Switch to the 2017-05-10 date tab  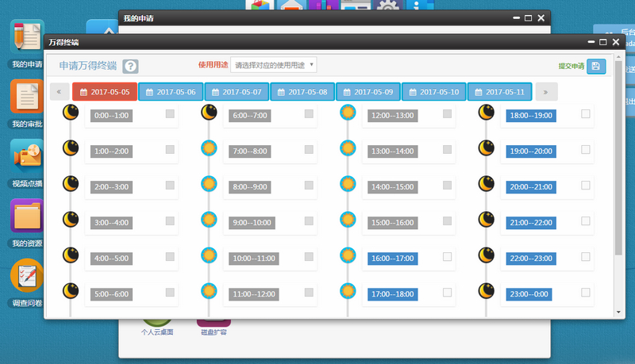click(x=434, y=92)
